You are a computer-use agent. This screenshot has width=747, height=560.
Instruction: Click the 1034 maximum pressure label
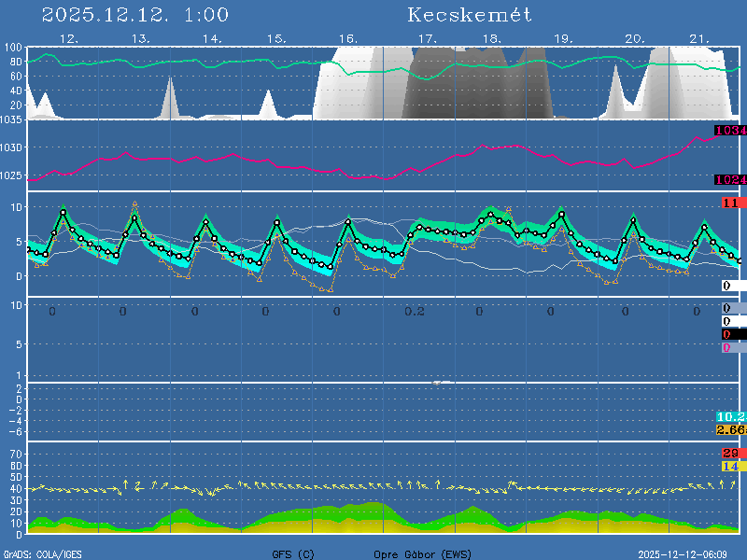click(x=730, y=131)
